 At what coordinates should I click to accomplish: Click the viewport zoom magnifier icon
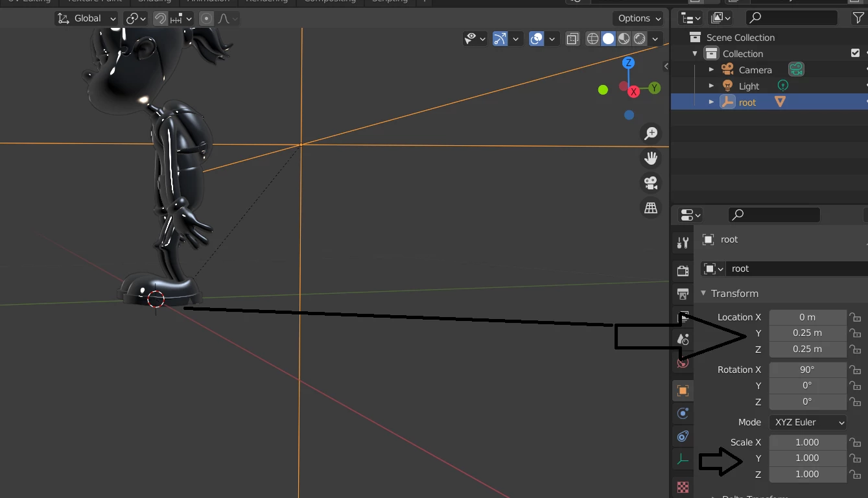(650, 134)
